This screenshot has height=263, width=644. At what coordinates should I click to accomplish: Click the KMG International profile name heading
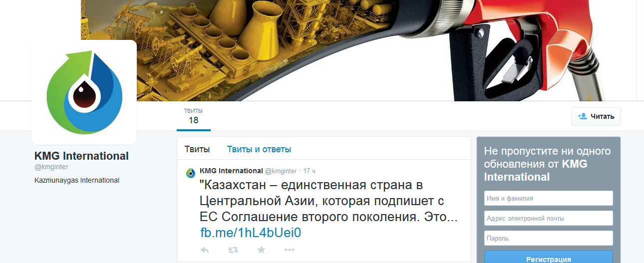click(81, 156)
